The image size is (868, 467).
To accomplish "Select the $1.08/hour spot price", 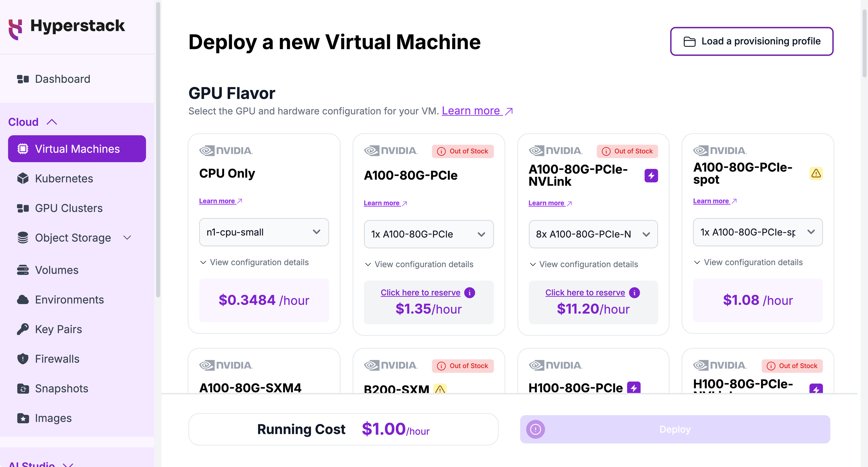I will (x=757, y=300).
